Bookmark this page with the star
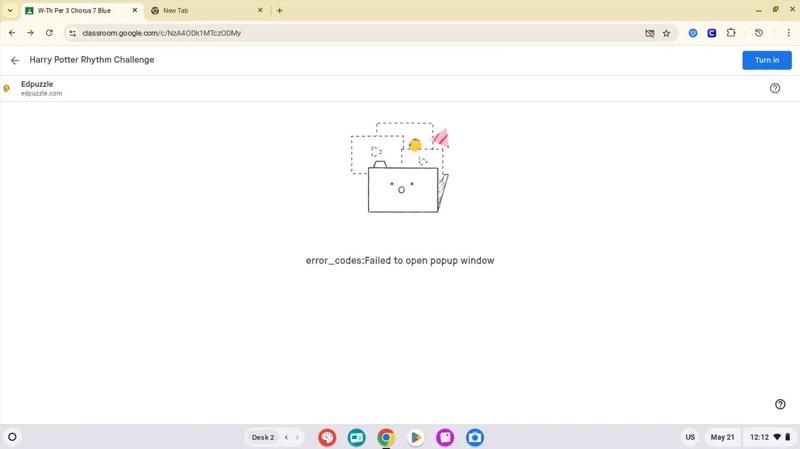Viewport: 800px width, 449px height. pos(666,33)
